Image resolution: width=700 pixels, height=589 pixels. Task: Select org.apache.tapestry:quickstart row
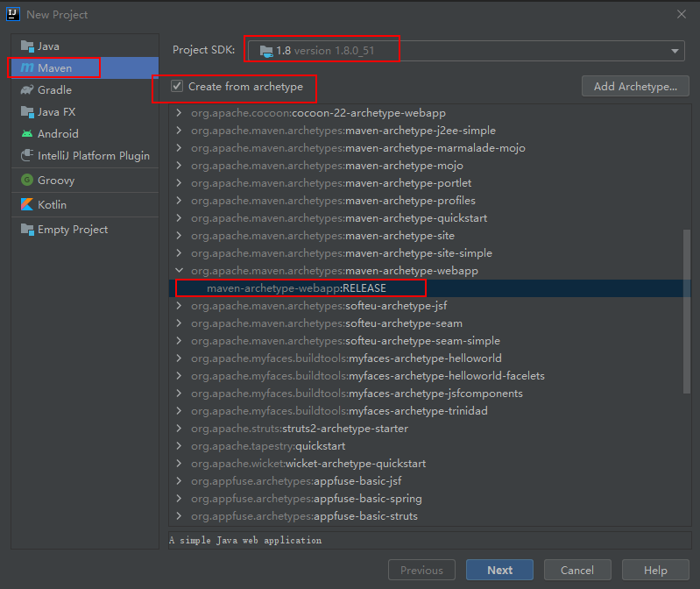430,445
